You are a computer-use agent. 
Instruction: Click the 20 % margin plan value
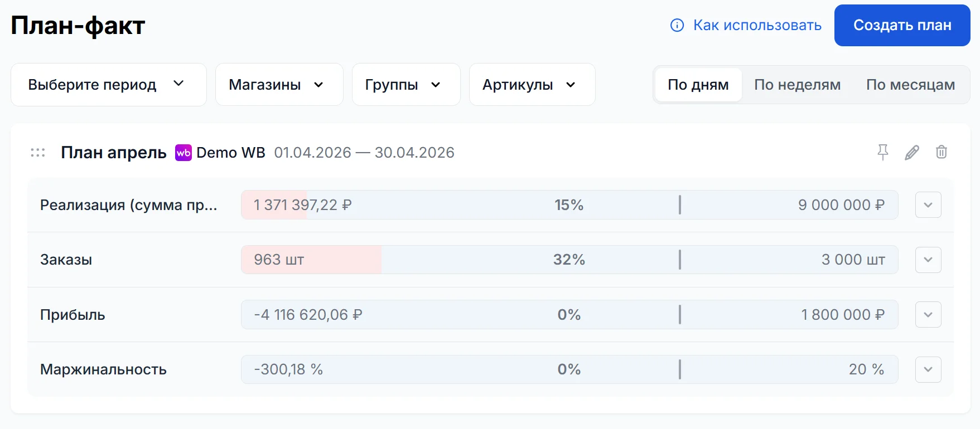[x=867, y=369]
